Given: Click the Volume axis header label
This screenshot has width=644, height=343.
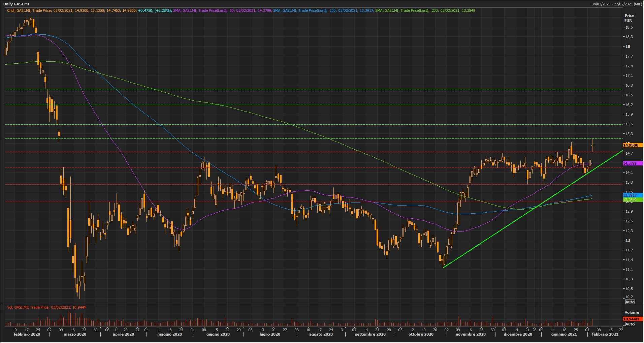Looking at the screenshot, I should 631,312.
